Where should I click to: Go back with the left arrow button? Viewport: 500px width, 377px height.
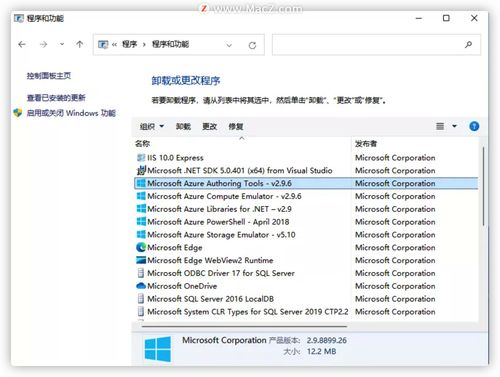tap(22, 44)
